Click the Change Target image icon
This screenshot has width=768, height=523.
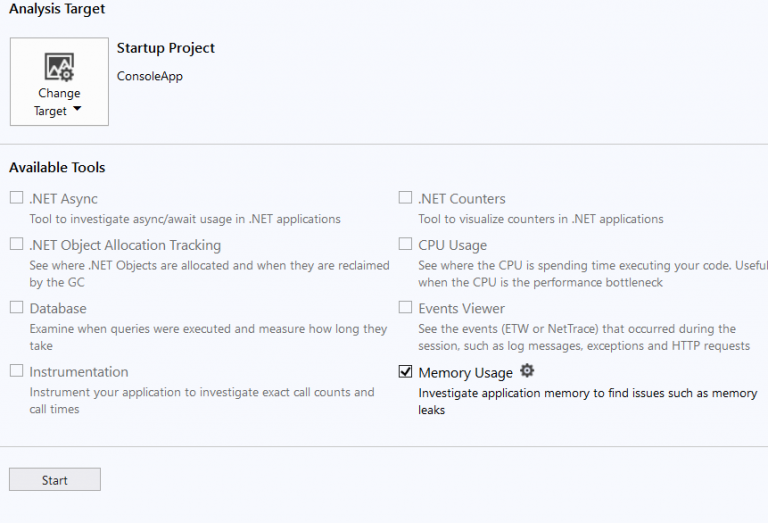point(59,67)
